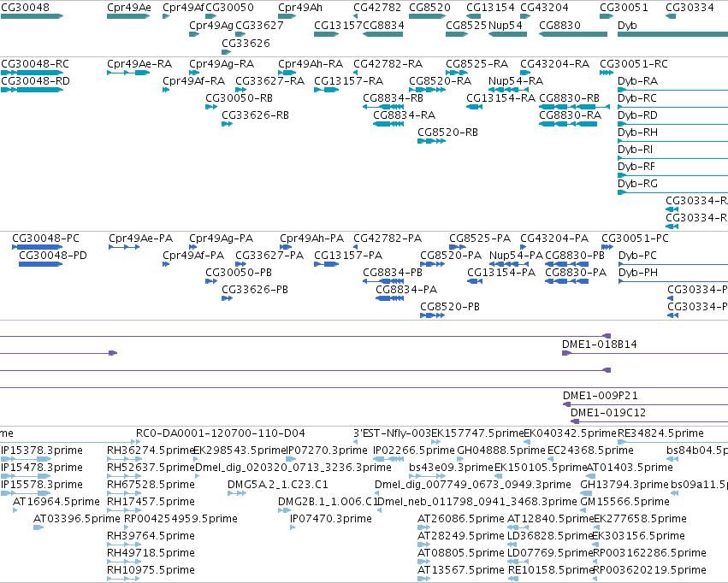The height and width of the screenshot is (583, 728).
Task: Select transcript CG33626-RB
Action: tap(255, 115)
